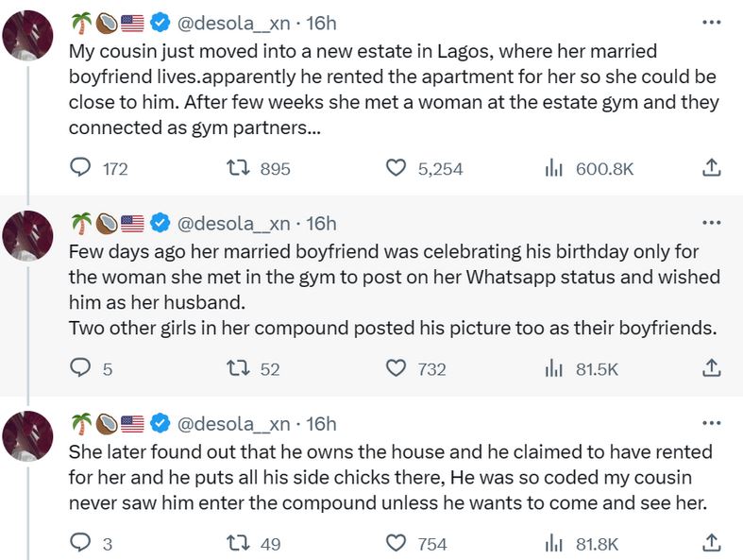743x560 pixels.
Task: Share the first tweet about Lagos estate
Action: click(713, 169)
